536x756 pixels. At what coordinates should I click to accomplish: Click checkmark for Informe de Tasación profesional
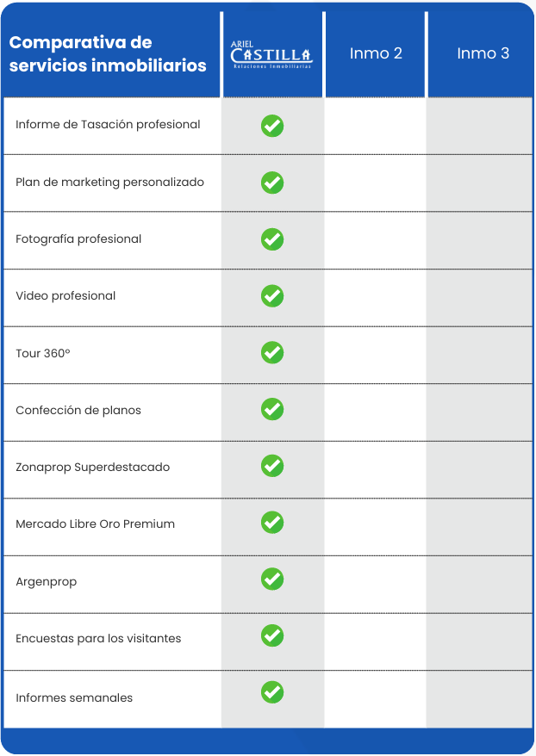tap(272, 126)
